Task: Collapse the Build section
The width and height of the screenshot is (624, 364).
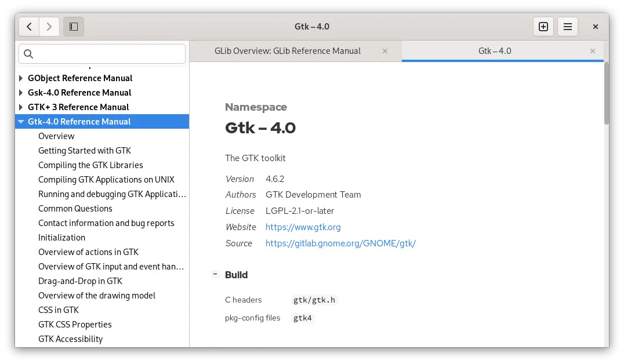Action: 215,274
